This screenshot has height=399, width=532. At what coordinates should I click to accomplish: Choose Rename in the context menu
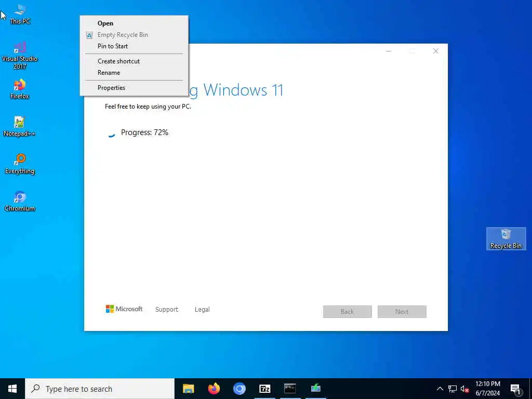coord(134,73)
